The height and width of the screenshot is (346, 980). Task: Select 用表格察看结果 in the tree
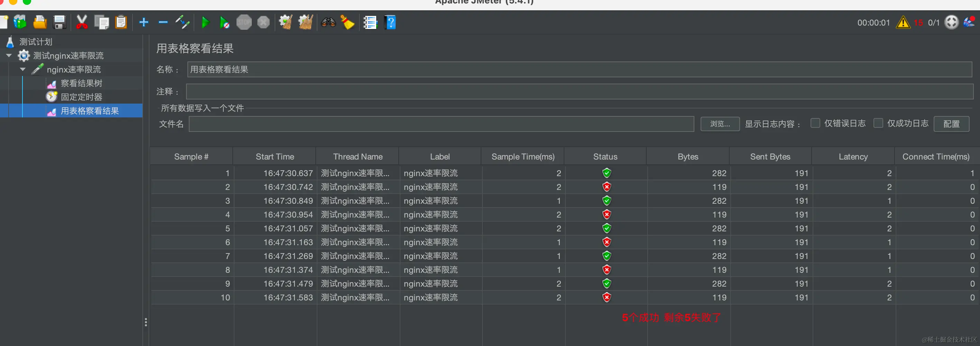pos(90,111)
